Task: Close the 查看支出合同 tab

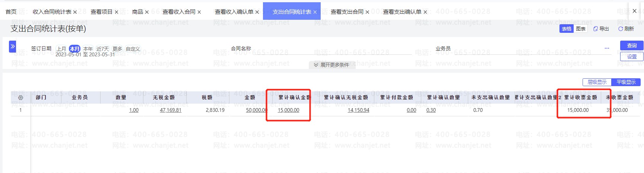Action: [x=367, y=12]
